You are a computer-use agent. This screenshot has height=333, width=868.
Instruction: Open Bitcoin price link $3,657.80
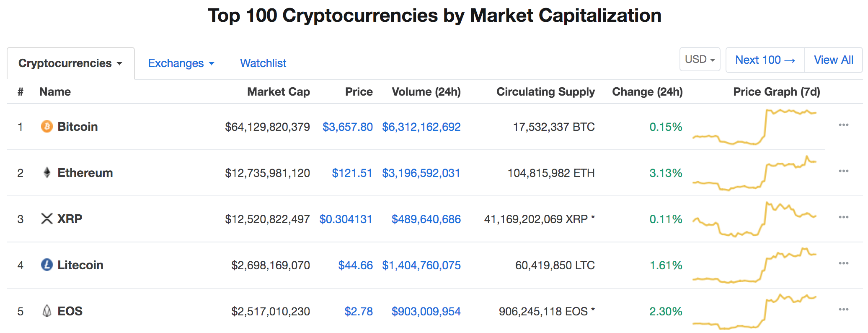point(348,127)
